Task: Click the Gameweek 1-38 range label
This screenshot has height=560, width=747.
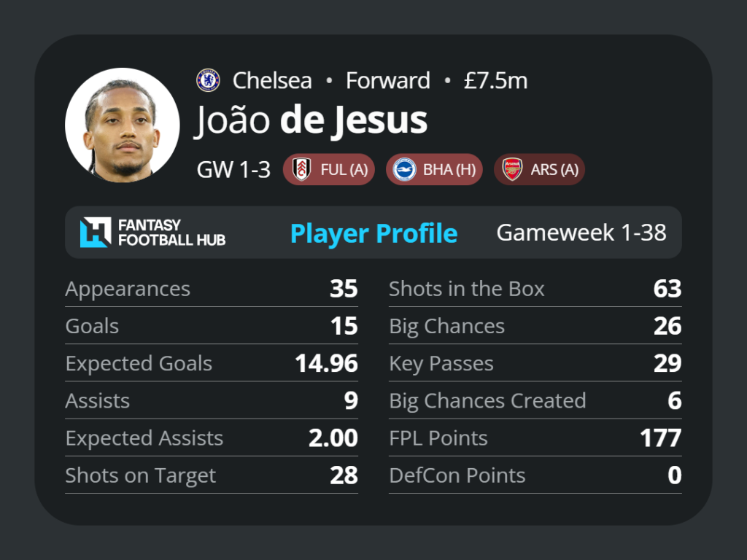Action: coord(581,233)
